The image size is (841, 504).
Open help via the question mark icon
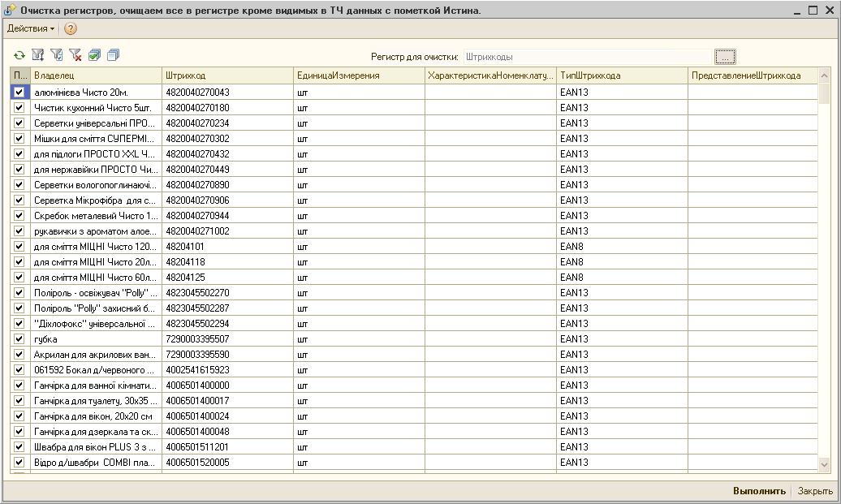[x=71, y=28]
